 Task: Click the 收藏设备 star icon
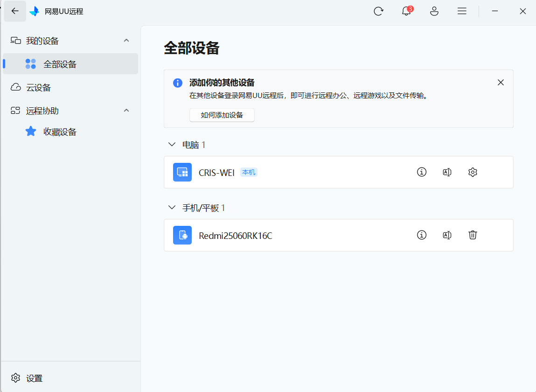(31, 131)
